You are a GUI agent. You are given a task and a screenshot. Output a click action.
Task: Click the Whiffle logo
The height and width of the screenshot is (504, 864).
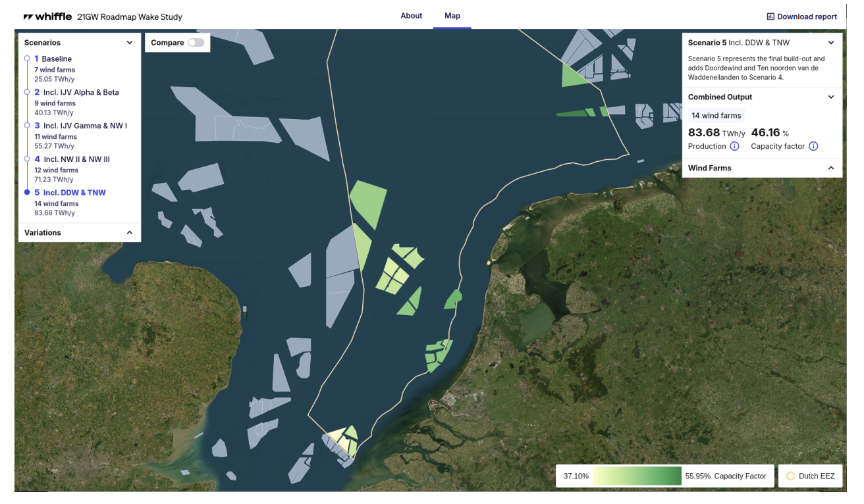tap(47, 16)
